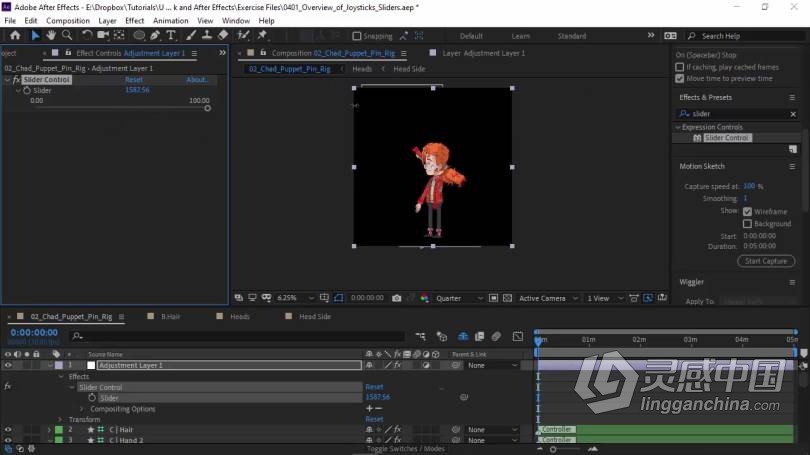This screenshot has width=810, height=455.
Task: Click Slider stopwatch in Effect Controls
Action: (x=27, y=90)
